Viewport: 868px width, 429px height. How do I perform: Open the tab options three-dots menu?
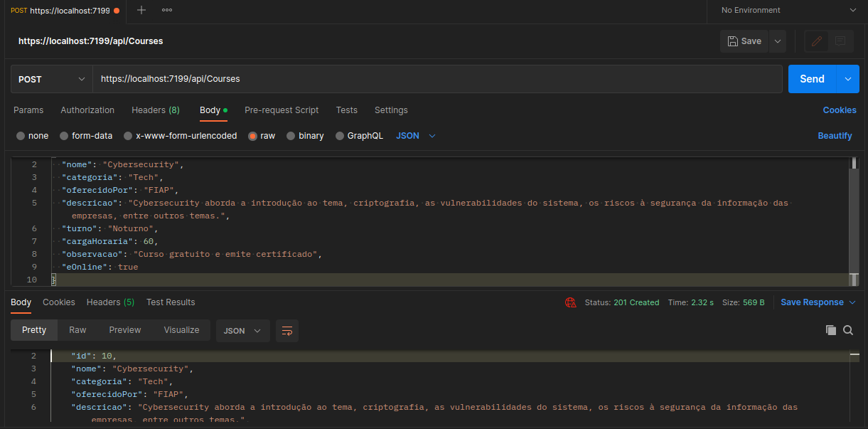tap(167, 10)
